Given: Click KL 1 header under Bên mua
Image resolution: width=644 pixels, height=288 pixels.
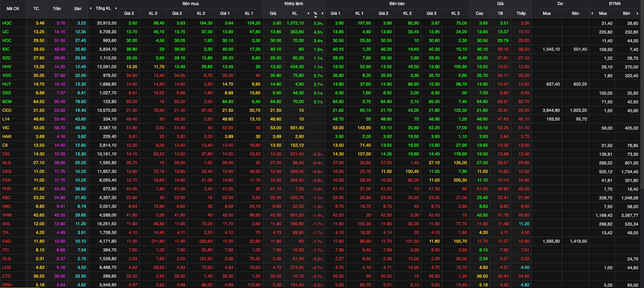Looking at the screenshot, I should point(249,13).
